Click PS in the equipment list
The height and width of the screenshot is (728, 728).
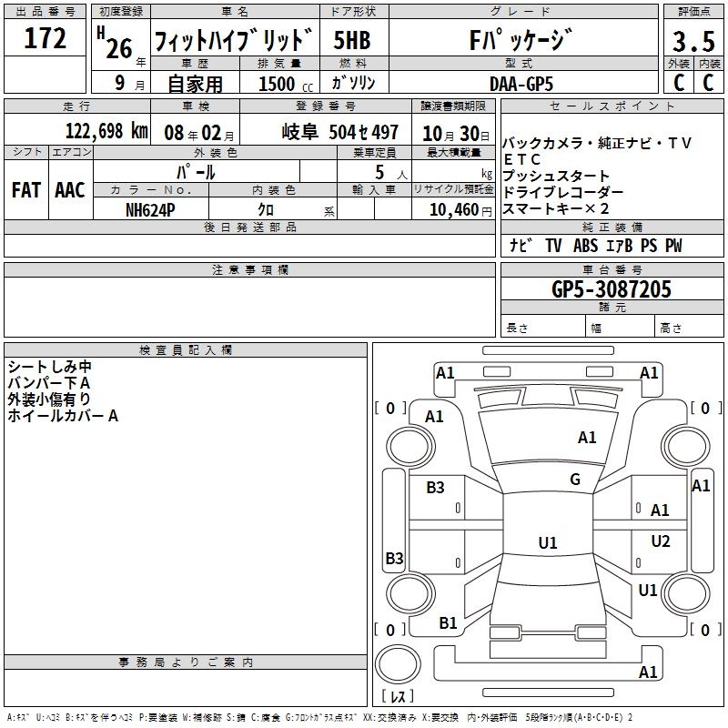pyautogui.click(x=649, y=246)
